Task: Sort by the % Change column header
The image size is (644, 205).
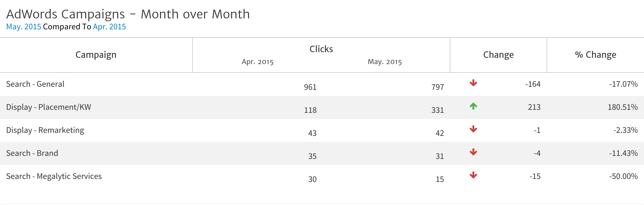Action: pos(595,55)
